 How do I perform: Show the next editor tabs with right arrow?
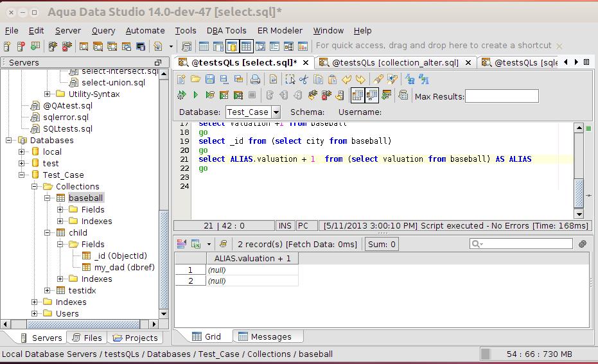[x=576, y=62]
